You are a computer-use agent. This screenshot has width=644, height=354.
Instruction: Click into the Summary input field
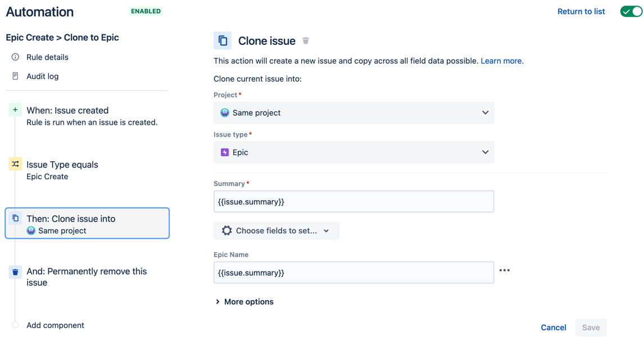(353, 202)
